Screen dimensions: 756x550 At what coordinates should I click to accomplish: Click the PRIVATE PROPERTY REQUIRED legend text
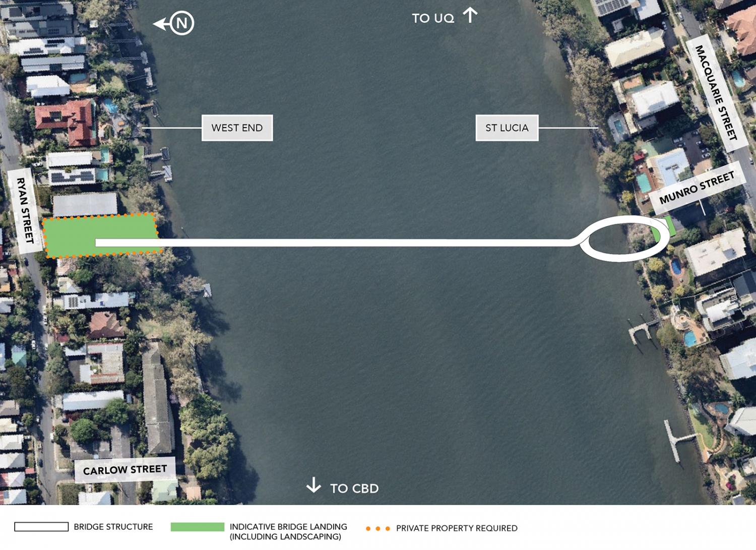pyautogui.click(x=457, y=528)
